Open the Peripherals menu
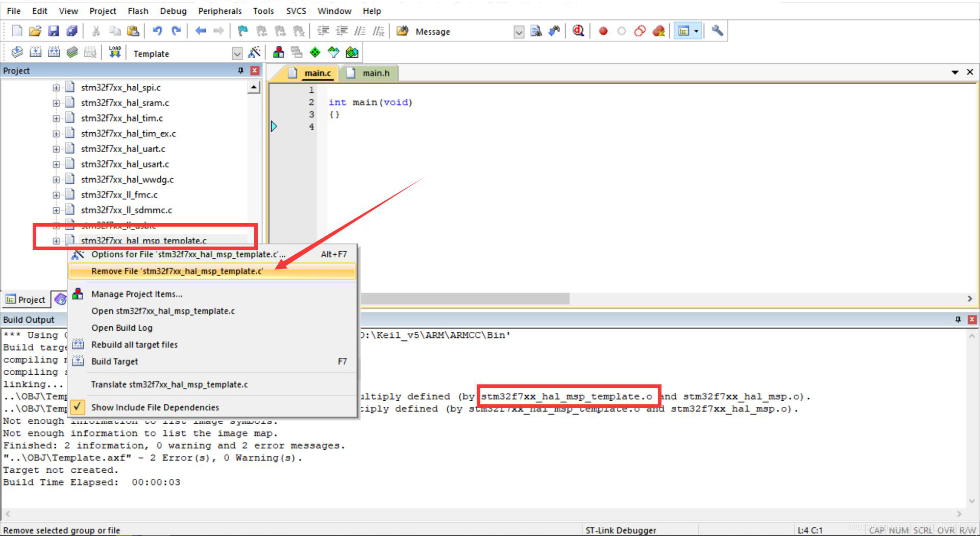This screenshot has width=980, height=536. pyautogui.click(x=219, y=11)
